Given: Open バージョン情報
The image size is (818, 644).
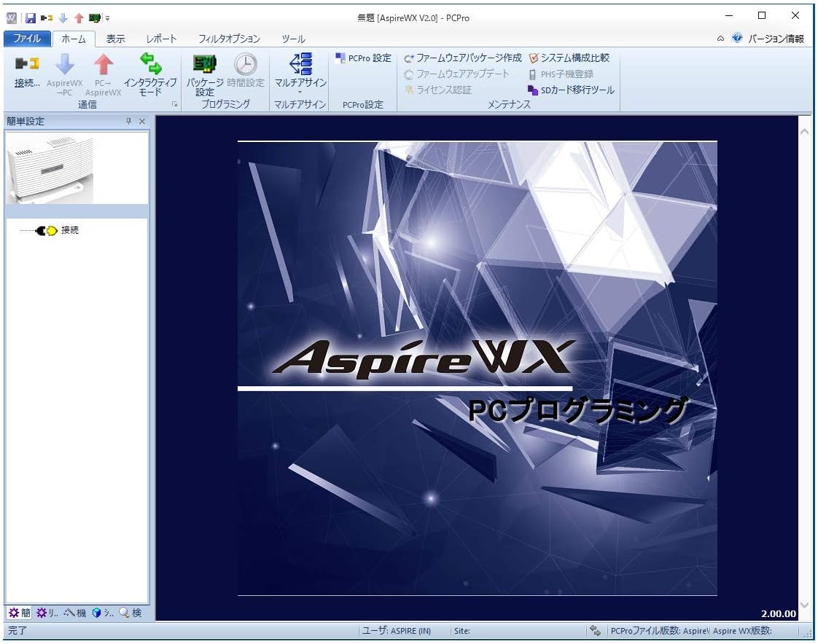Looking at the screenshot, I should pos(776,39).
